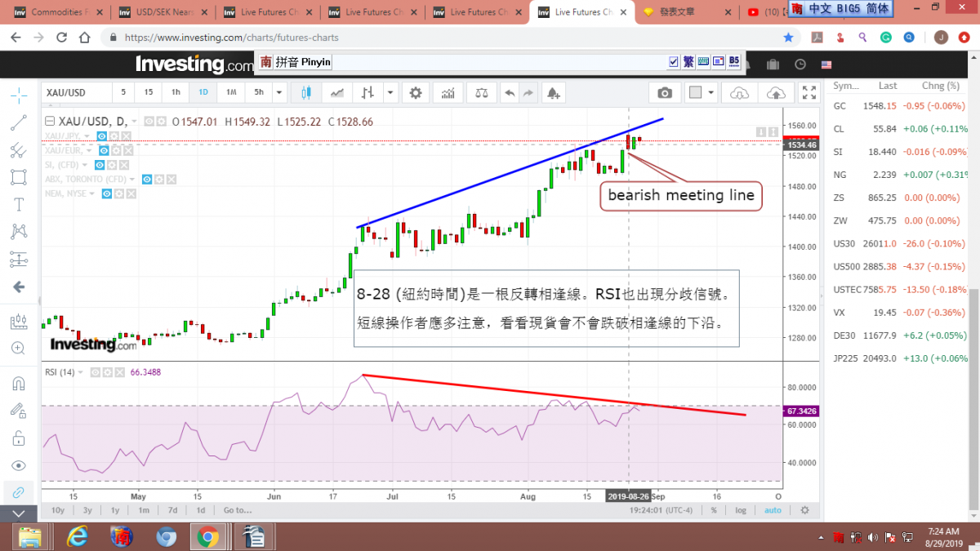Select the trend line drawing tool
The image size is (980, 551).
(17, 123)
